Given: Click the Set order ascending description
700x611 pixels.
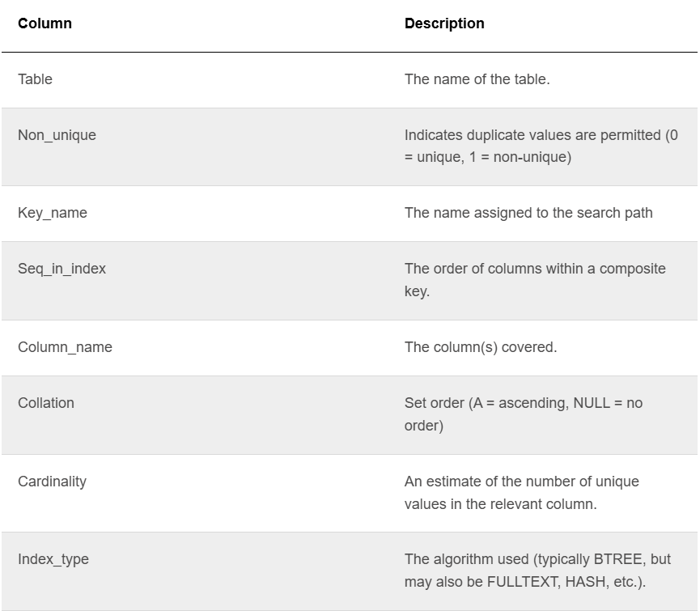Looking at the screenshot, I should coord(524,414).
